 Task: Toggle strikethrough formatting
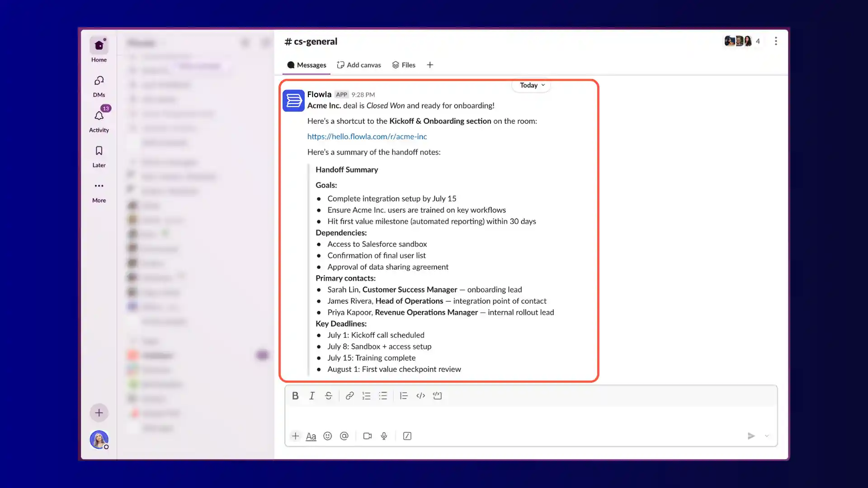pos(329,396)
